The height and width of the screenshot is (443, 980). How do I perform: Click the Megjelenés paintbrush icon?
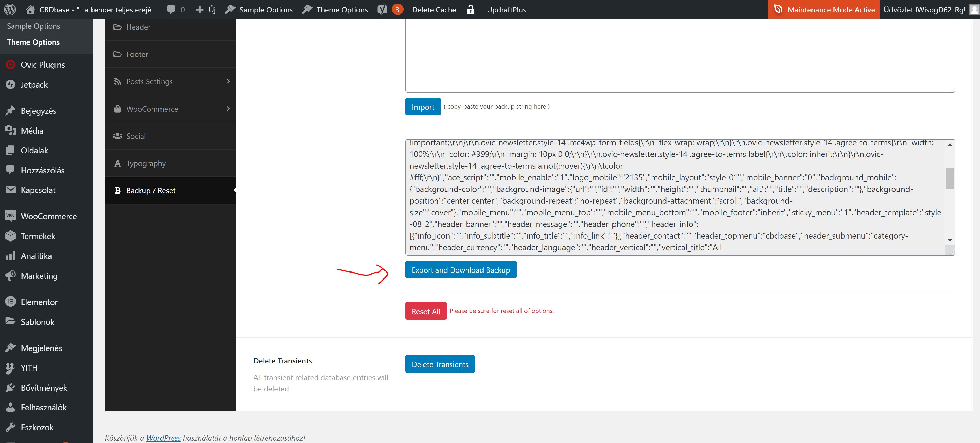[x=11, y=347]
